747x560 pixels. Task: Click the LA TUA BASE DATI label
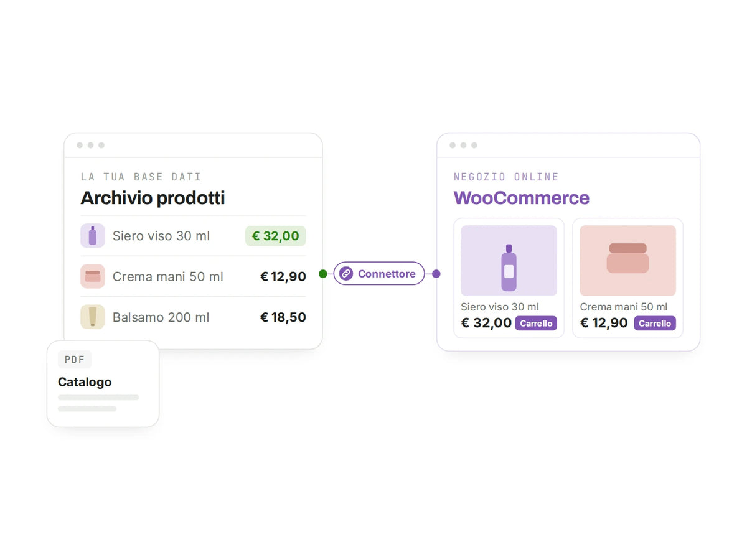point(141,177)
